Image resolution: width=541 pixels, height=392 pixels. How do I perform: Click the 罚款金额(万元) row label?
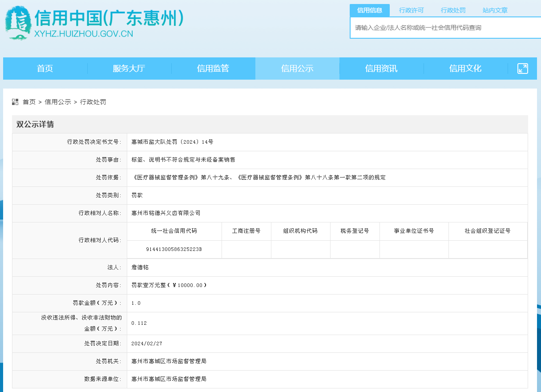(97, 303)
